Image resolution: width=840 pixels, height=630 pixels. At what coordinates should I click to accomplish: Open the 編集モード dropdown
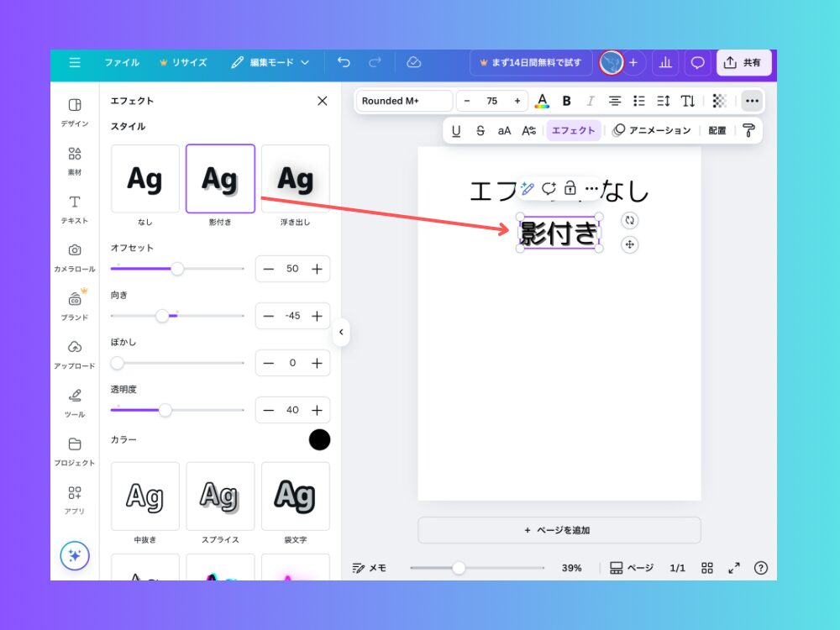click(x=270, y=62)
